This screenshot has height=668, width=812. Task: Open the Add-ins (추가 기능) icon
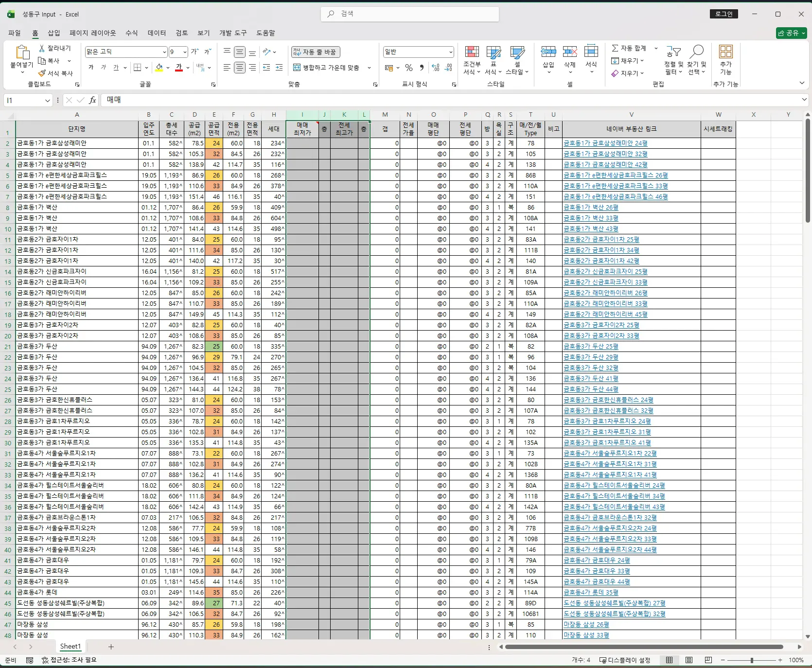(726, 60)
